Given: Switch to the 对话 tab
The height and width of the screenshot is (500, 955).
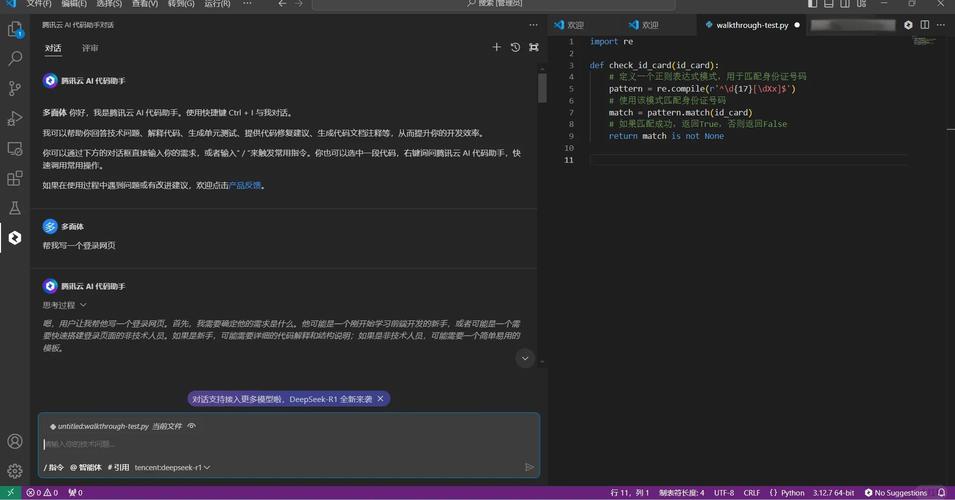Looking at the screenshot, I should 53,48.
